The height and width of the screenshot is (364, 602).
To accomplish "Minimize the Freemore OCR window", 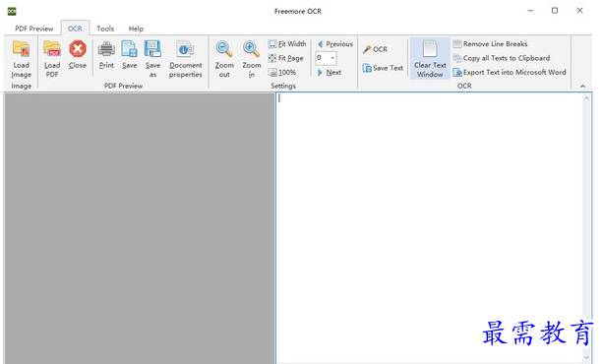I will (x=530, y=11).
